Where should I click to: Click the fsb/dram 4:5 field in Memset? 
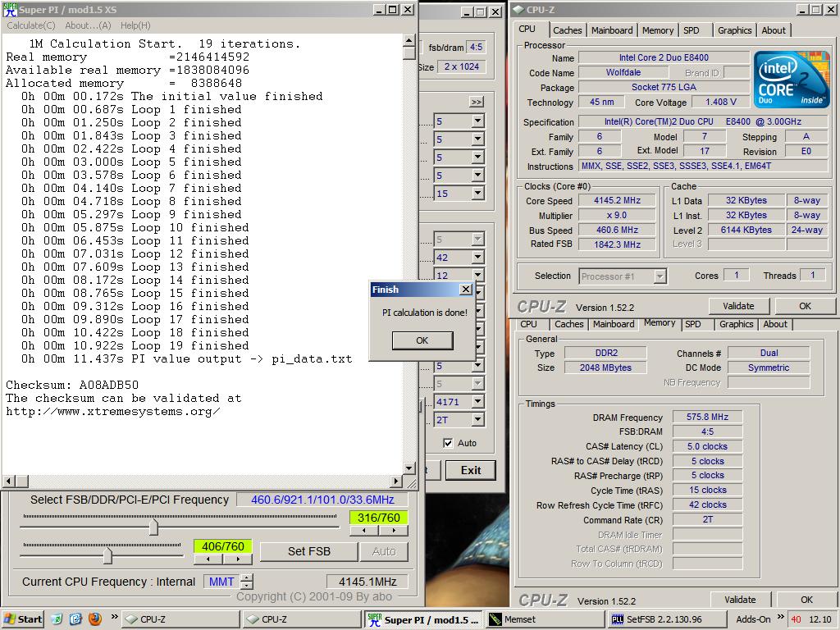pos(476,47)
